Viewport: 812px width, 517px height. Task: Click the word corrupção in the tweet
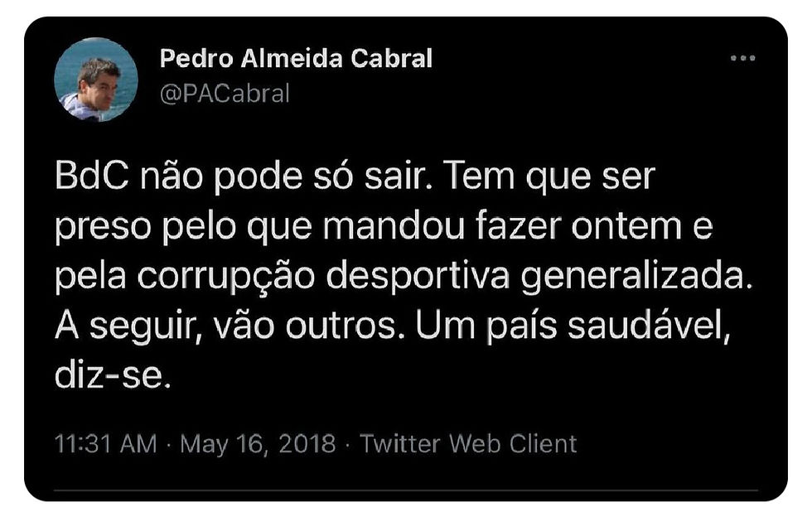click(x=225, y=278)
